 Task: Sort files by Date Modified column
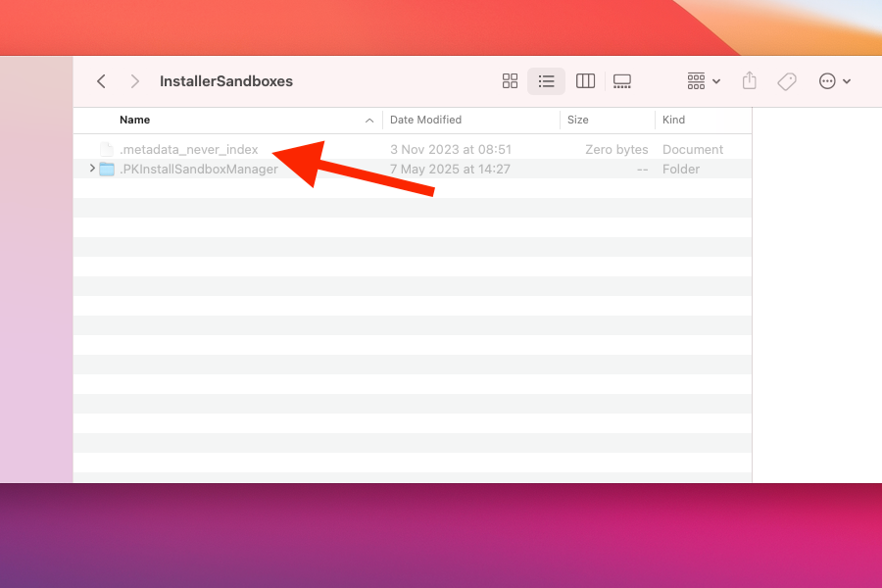click(425, 120)
